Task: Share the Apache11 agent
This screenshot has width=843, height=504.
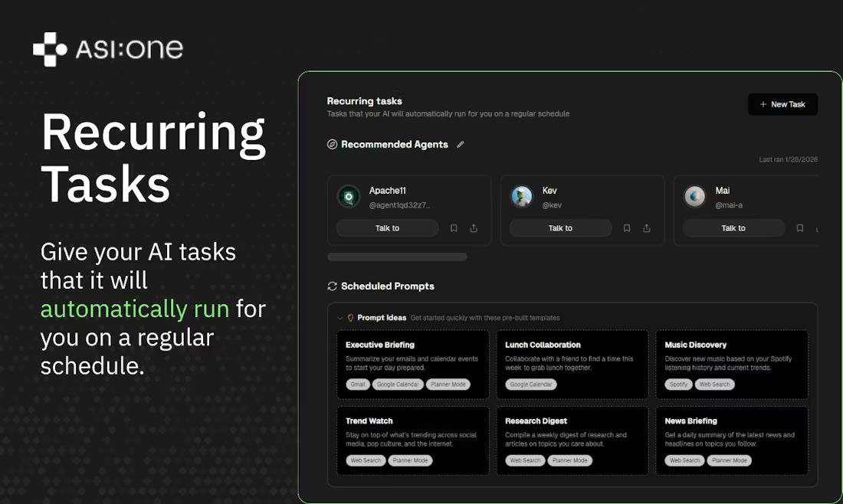Action: click(x=474, y=228)
